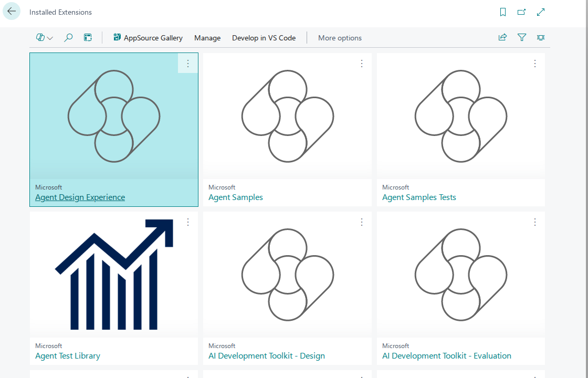Select the Agent Test Library chart thumbnail
The width and height of the screenshot is (588, 378).
pyautogui.click(x=114, y=275)
